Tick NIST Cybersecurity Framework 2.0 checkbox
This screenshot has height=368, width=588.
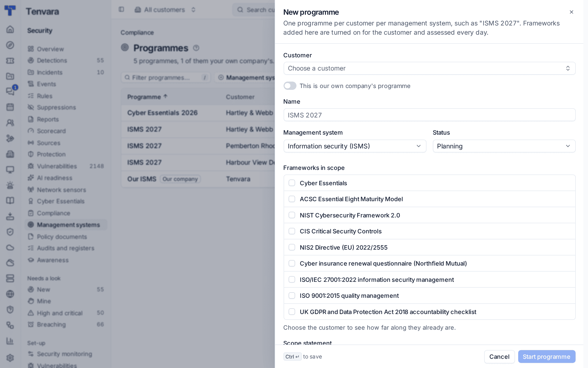click(292, 215)
